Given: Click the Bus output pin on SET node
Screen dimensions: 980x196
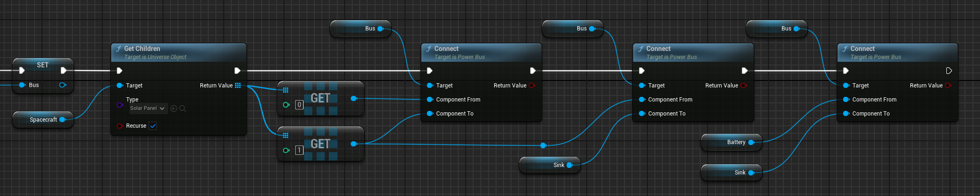Looking at the screenshot, I should (x=63, y=85).
